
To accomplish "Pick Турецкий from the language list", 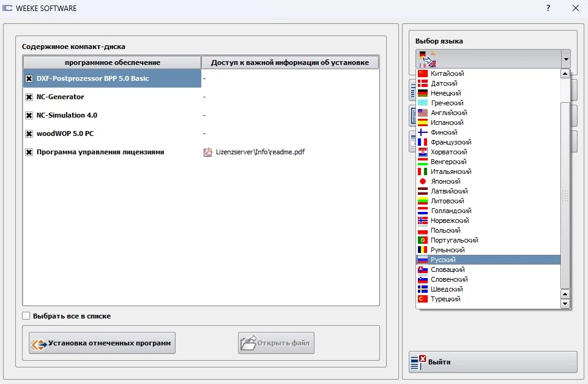I will tap(488, 299).
